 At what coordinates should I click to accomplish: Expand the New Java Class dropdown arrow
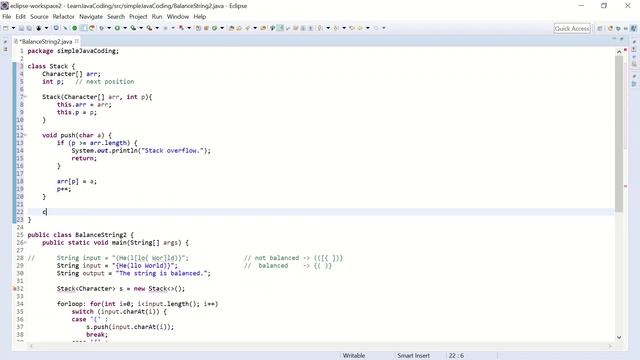[x=222, y=28]
